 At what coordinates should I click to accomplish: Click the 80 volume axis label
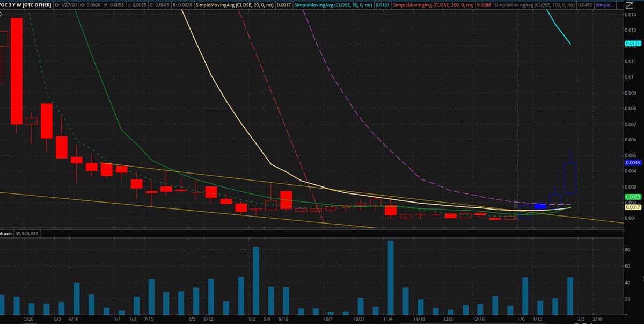627,249
